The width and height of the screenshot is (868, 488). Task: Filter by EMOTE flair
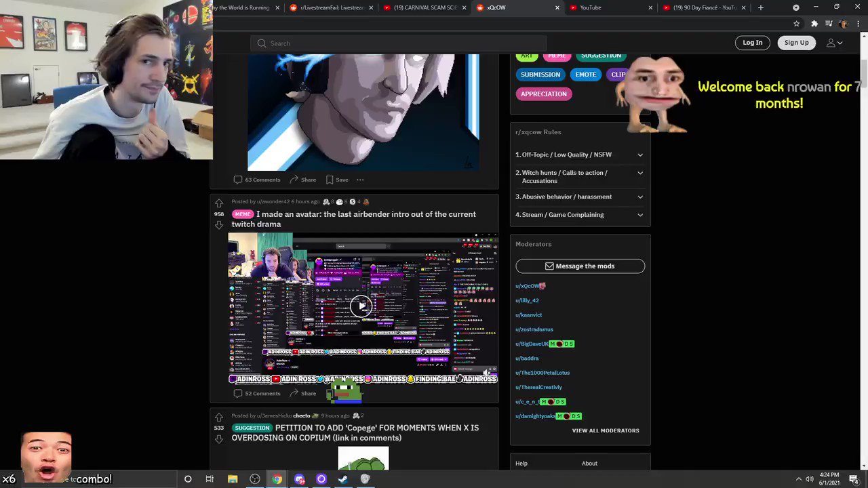click(x=585, y=75)
